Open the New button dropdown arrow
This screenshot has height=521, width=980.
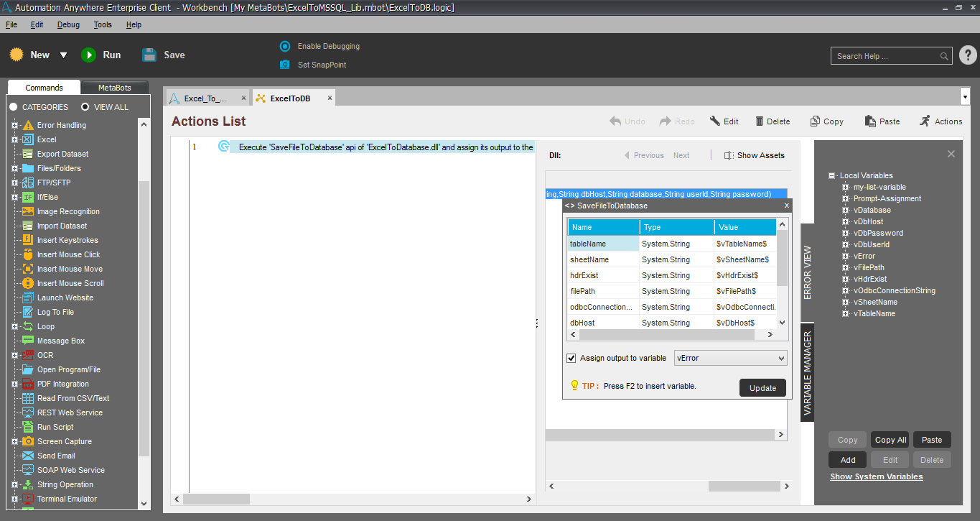click(63, 55)
